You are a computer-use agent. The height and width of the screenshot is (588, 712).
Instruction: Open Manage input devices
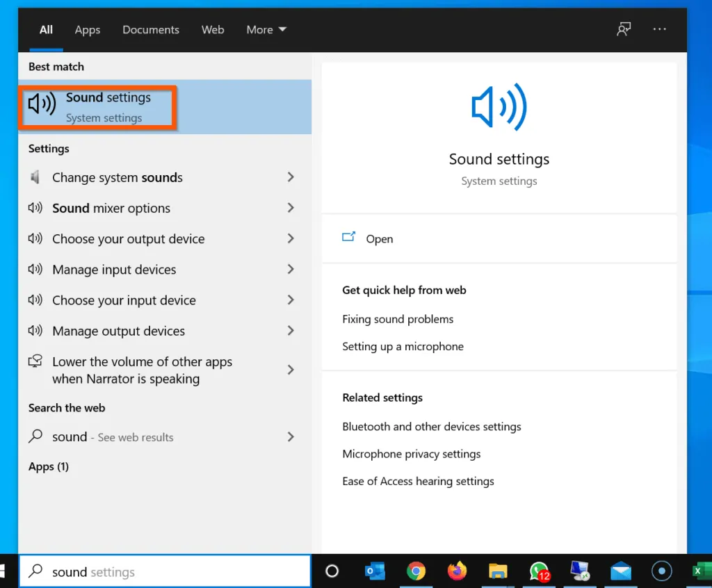point(114,270)
